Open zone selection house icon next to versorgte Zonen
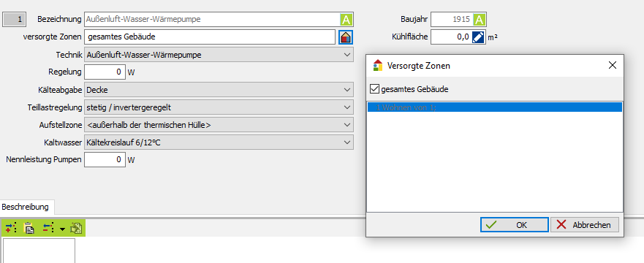The image size is (644, 263). 346,37
